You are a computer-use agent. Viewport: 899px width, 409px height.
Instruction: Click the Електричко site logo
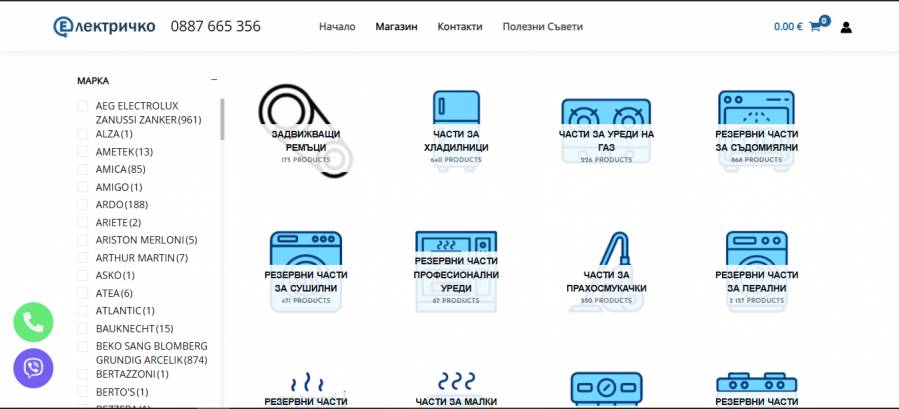[x=104, y=27]
